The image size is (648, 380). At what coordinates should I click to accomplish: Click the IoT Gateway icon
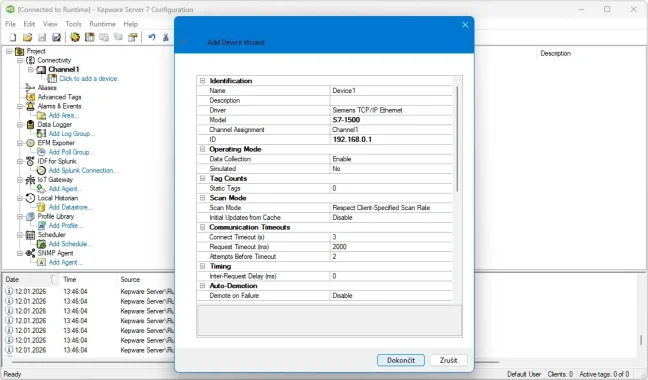click(30, 180)
